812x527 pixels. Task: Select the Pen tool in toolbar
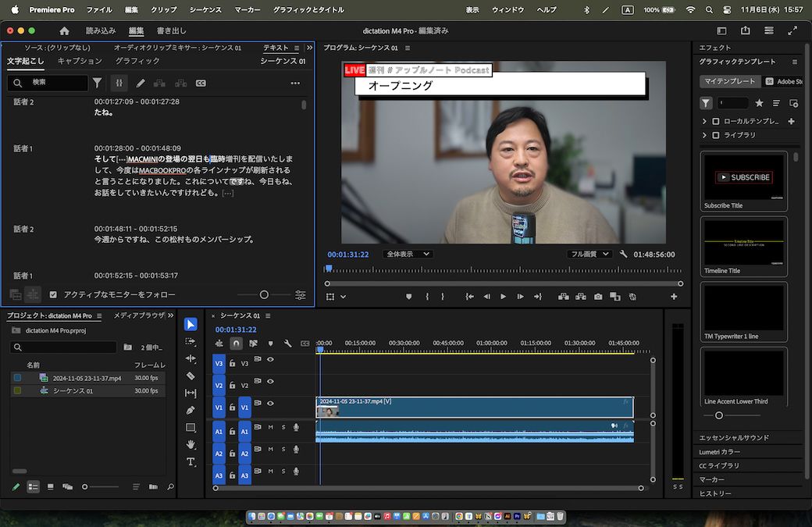[x=191, y=410]
